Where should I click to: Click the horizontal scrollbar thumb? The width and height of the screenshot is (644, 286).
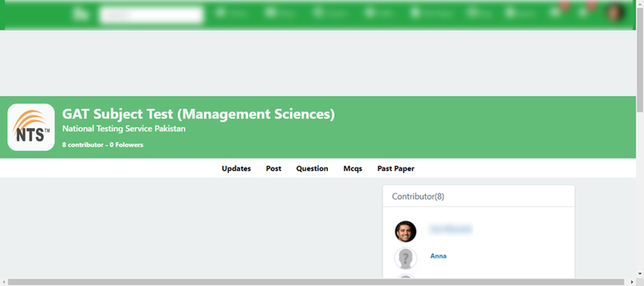point(316,282)
